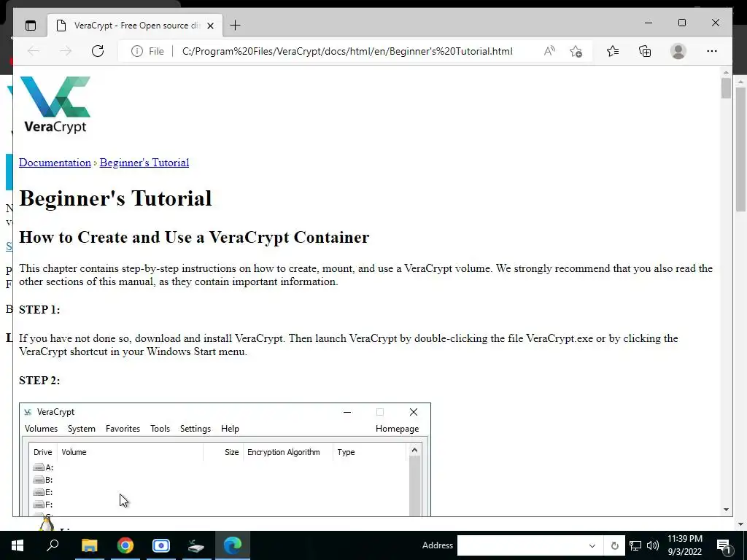Open the Documentation breadcrumb link
Image resolution: width=747 pixels, height=560 pixels.
point(55,163)
